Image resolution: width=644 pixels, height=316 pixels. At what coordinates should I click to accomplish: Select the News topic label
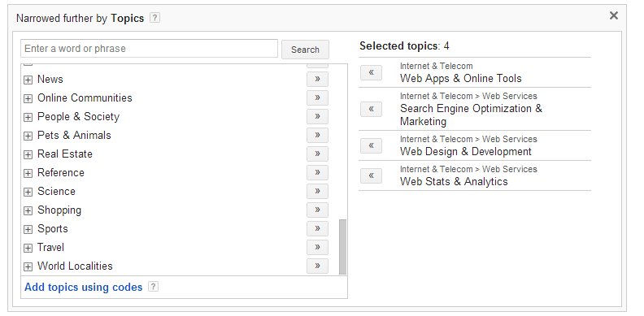pos(50,80)
